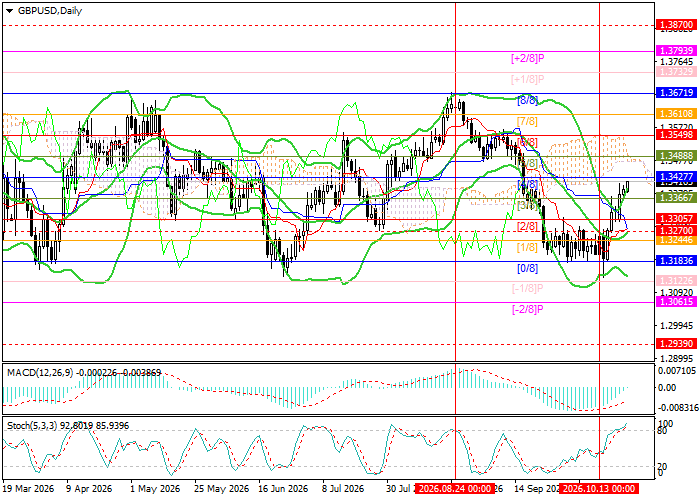The width and height of the screenshot is (700, 500).
Task: Click the 8 Jul 2026 date label
Action: pyautogui.click(x=344, y=489)
